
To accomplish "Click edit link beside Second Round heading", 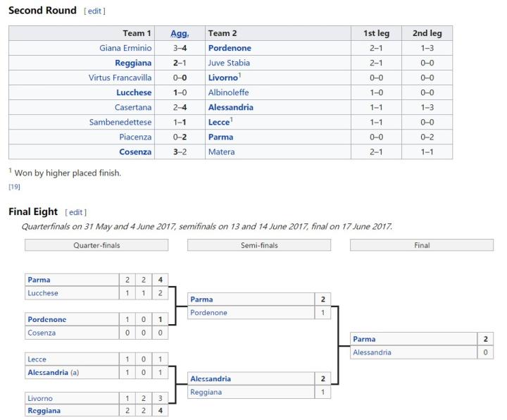I will [x=94, y=12].
